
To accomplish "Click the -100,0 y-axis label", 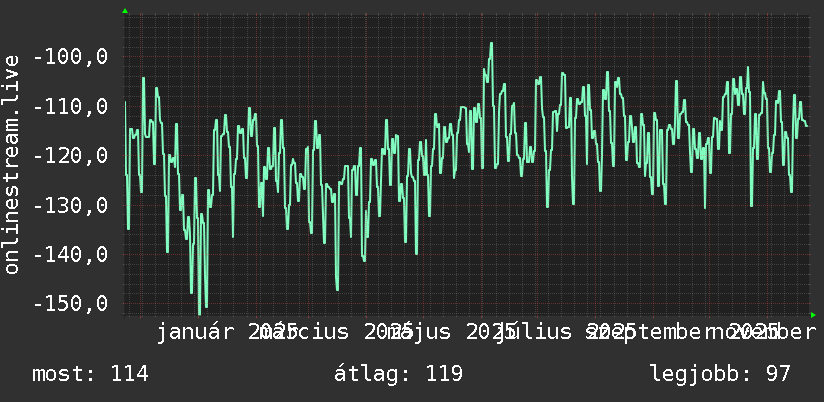I will pyautogui.click(x=70, y=56).
